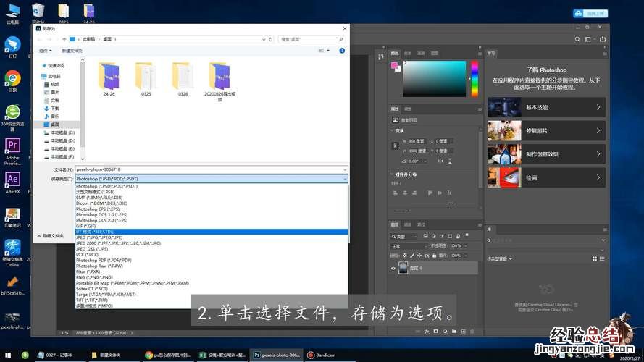Click 新建文件夹 button in dialog toolbar
644x362 pixels.
72,51
